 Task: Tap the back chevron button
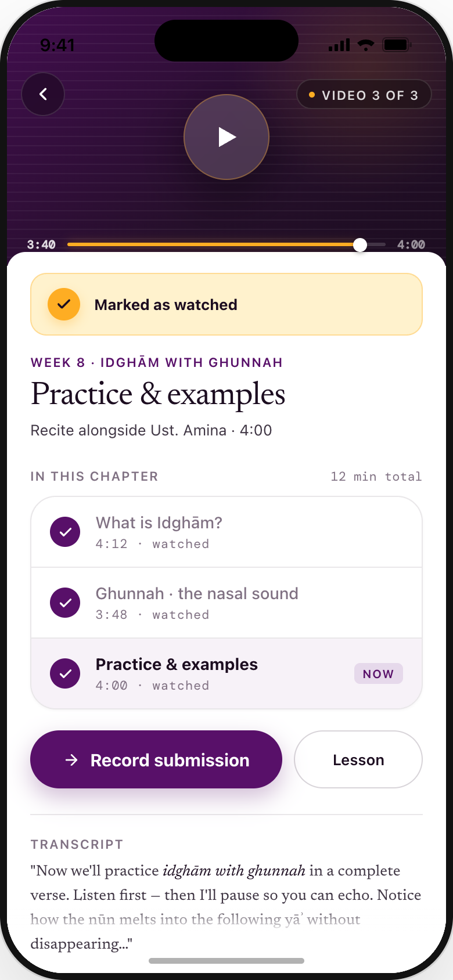(43, 94)
